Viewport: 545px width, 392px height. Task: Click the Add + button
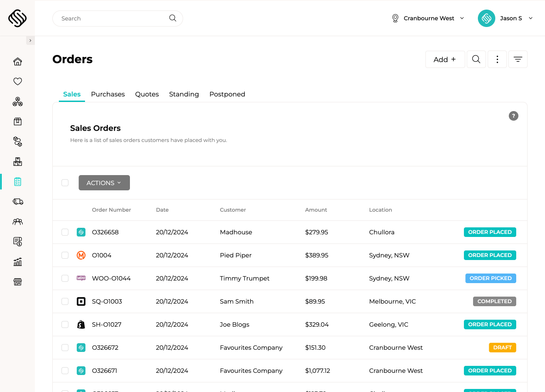445,59
